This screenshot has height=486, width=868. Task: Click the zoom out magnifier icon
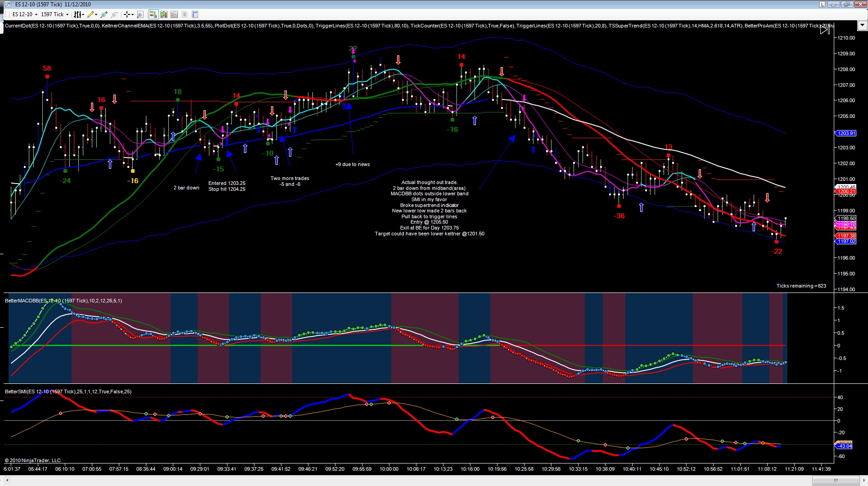[114, 14]
